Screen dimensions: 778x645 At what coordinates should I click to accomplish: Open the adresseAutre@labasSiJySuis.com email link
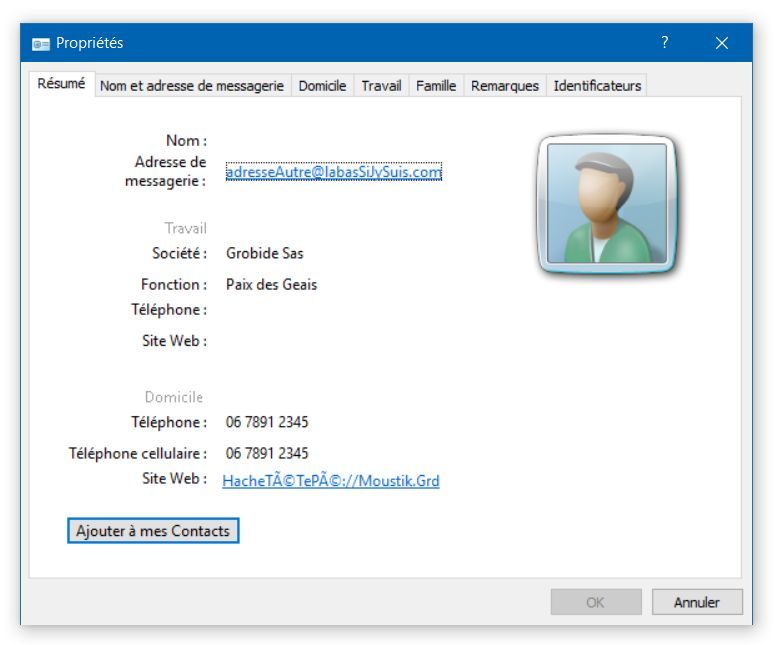(333, 172)
